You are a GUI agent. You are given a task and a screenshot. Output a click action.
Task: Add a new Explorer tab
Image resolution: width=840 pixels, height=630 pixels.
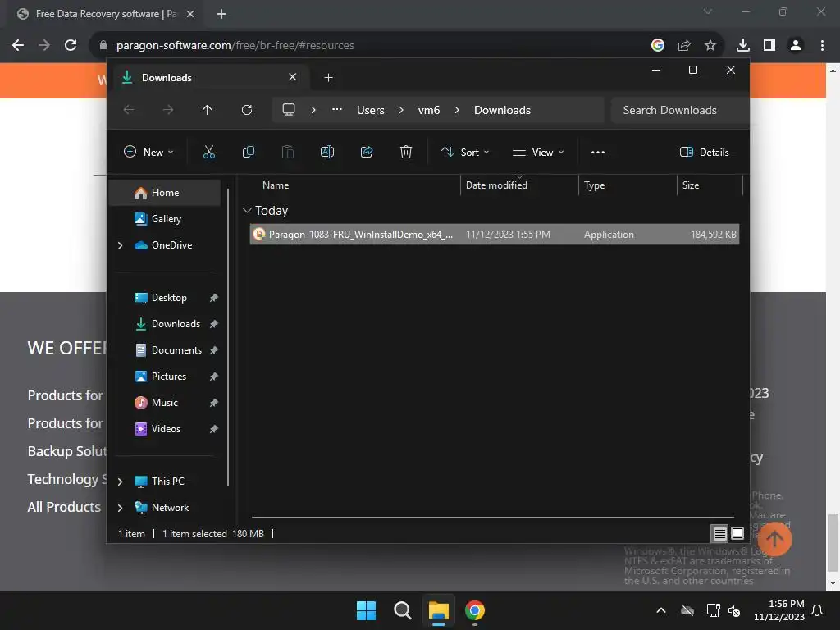(328, 78)
